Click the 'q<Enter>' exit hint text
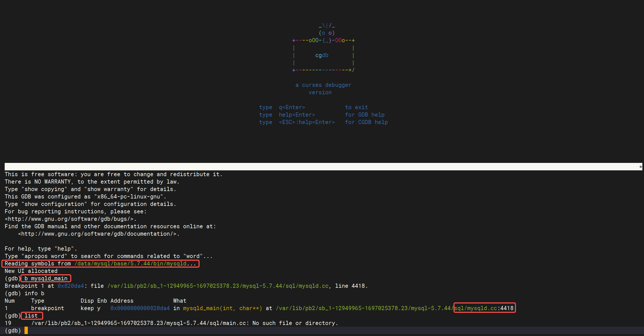Screen dimensions: 644x336 pos(292,107)
